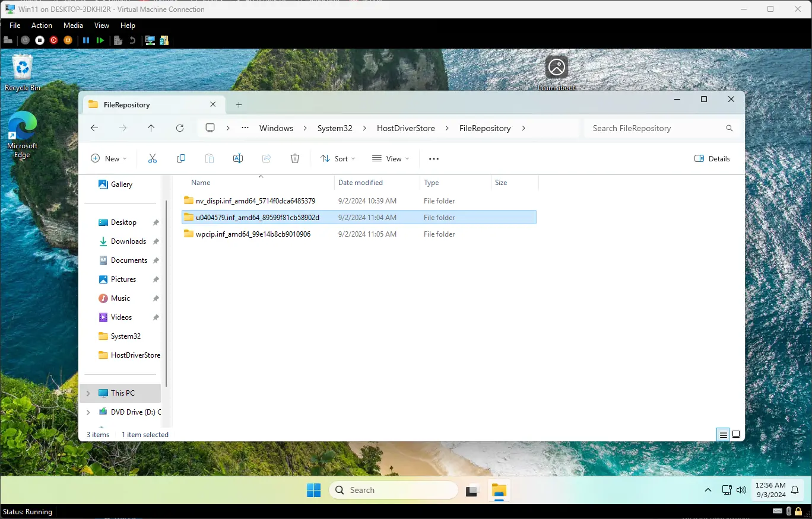Click chevron between System32 and HostDriverStore

coord(365,128)
